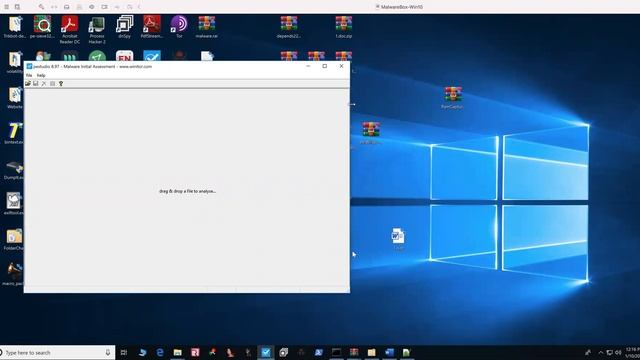Select the exiftool.exe desktop icon

click(x=14, y=204)
